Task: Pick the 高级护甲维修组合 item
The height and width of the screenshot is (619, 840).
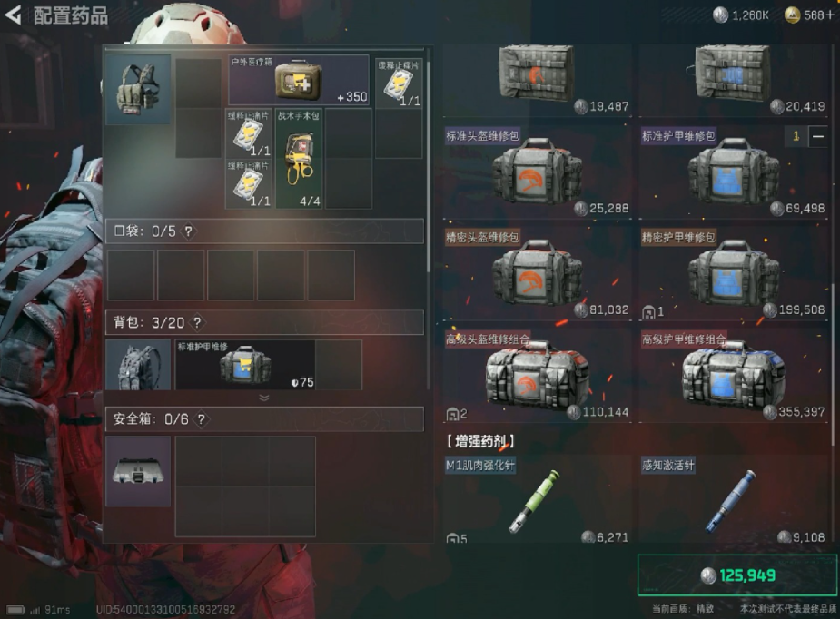Action: point(734,375)
